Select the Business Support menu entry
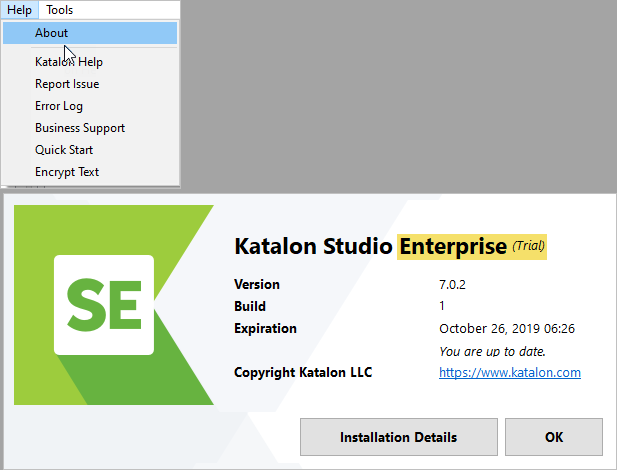 pos(80,128)
